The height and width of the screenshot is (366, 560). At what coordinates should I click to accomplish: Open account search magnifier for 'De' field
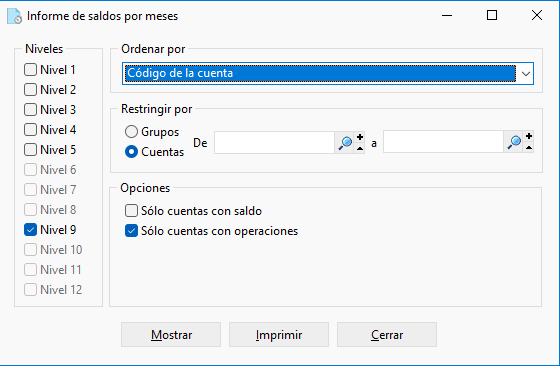[345, 143]
